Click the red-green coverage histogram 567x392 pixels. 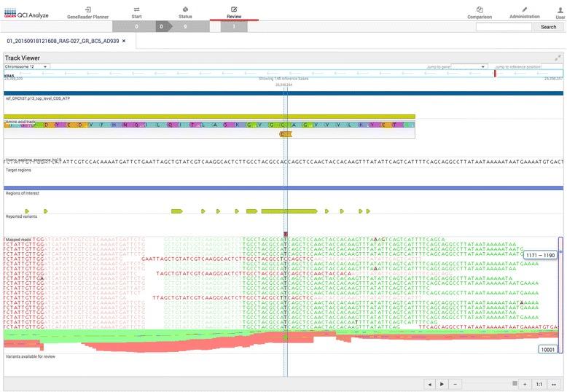click(281, 341)
